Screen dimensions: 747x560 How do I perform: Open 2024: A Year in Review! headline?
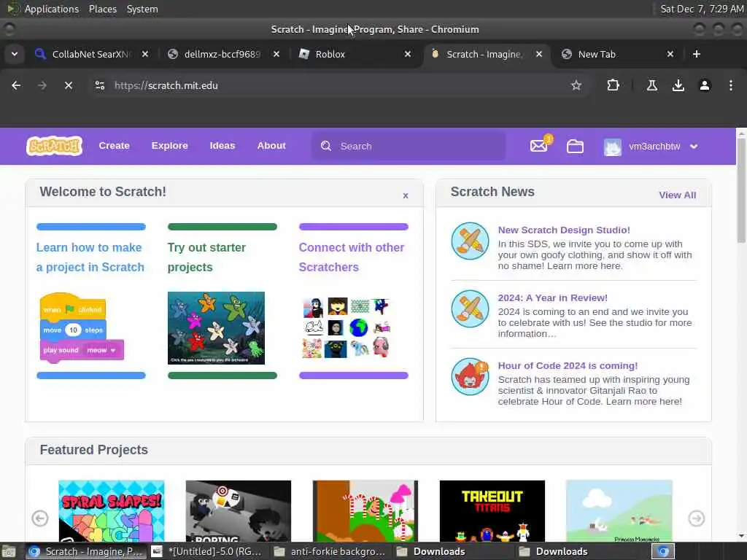point(553,297)
